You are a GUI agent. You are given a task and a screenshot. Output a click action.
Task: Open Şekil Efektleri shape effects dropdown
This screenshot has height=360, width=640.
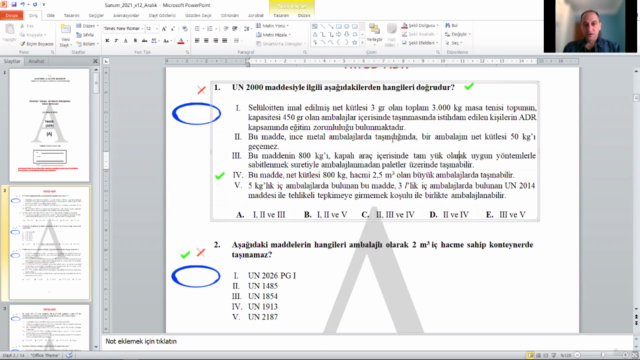[x=420, y=43]
